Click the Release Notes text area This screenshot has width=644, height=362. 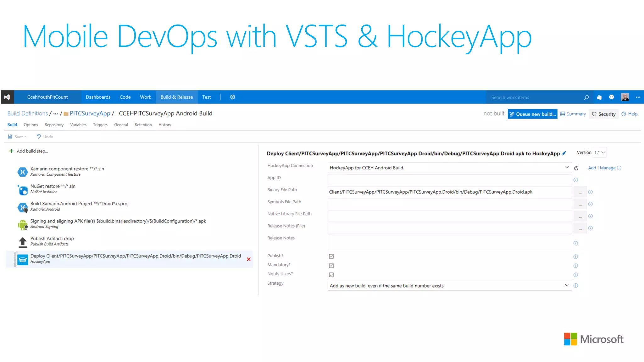[x=450, y=243]
